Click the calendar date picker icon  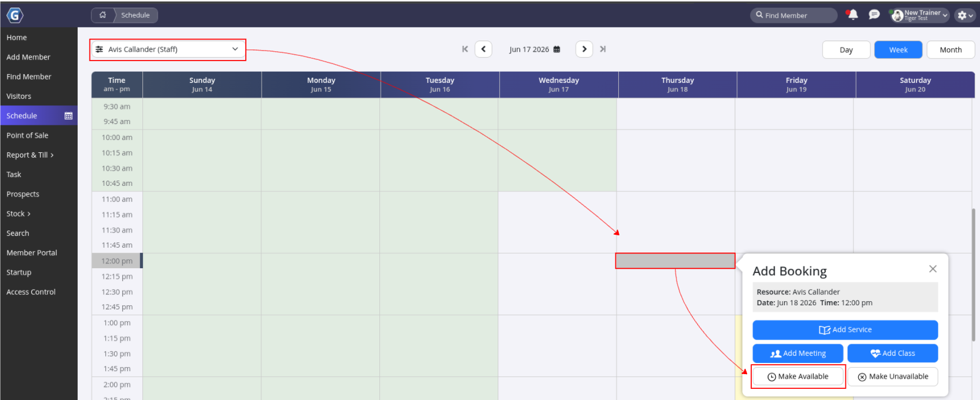[556, 49]
